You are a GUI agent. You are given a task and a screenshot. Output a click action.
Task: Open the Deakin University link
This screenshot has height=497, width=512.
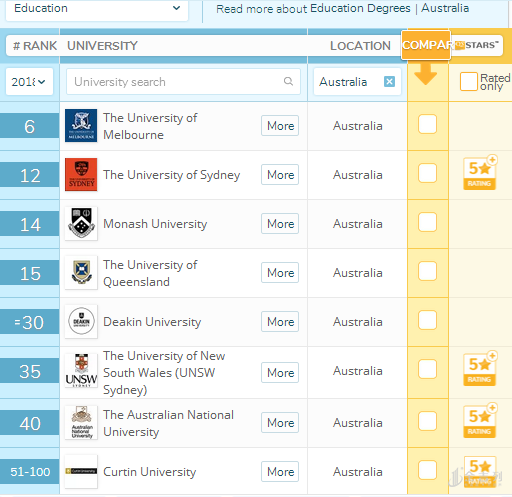pyautogui.click(x=152, y=322)
